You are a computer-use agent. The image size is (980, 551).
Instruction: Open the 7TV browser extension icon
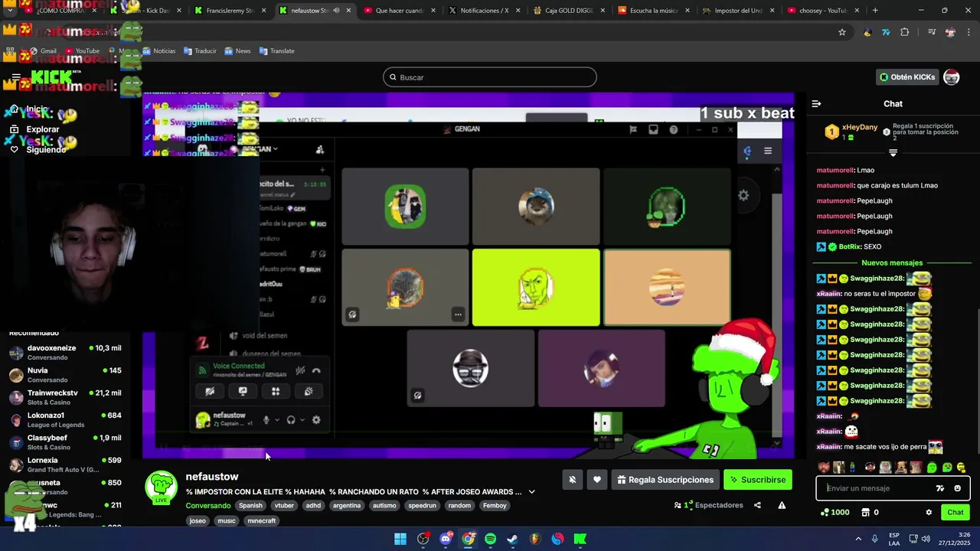pos(886,32)
